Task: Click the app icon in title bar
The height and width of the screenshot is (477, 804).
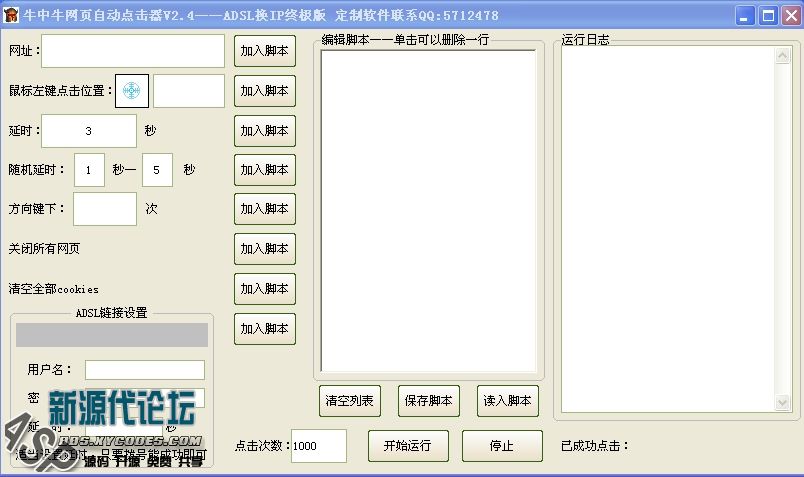Action: click(11, 15)
